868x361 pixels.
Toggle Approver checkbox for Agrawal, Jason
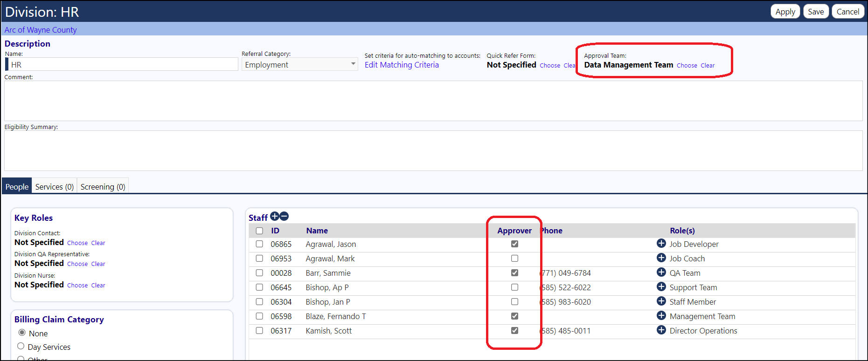(514, 244)
